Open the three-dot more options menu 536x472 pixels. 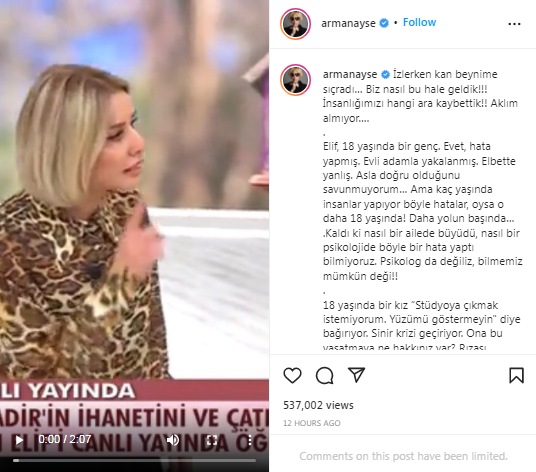[514, 24]
